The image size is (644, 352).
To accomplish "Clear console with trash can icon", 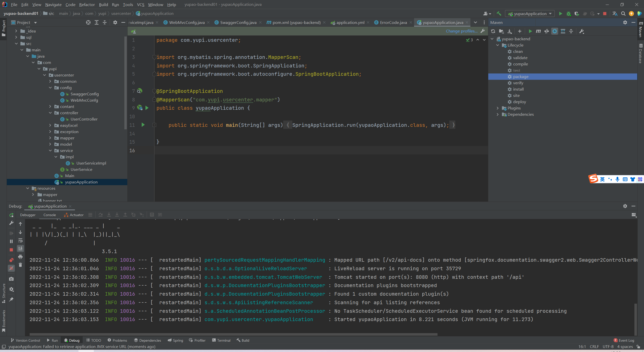I will pyautogui.click(x=20, y=265).
